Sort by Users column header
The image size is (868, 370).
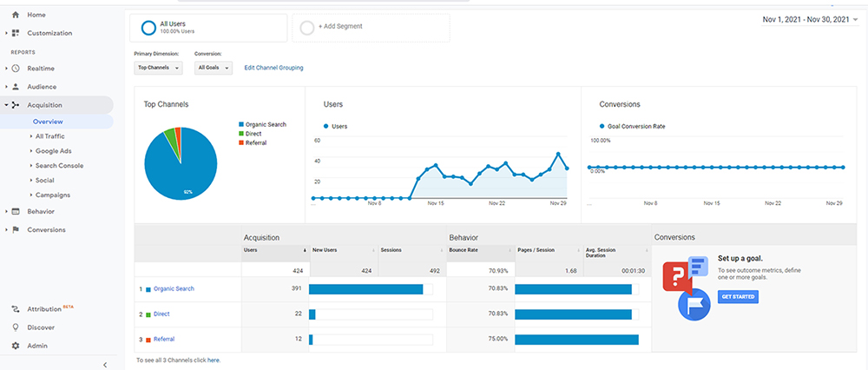click(275, 253)
